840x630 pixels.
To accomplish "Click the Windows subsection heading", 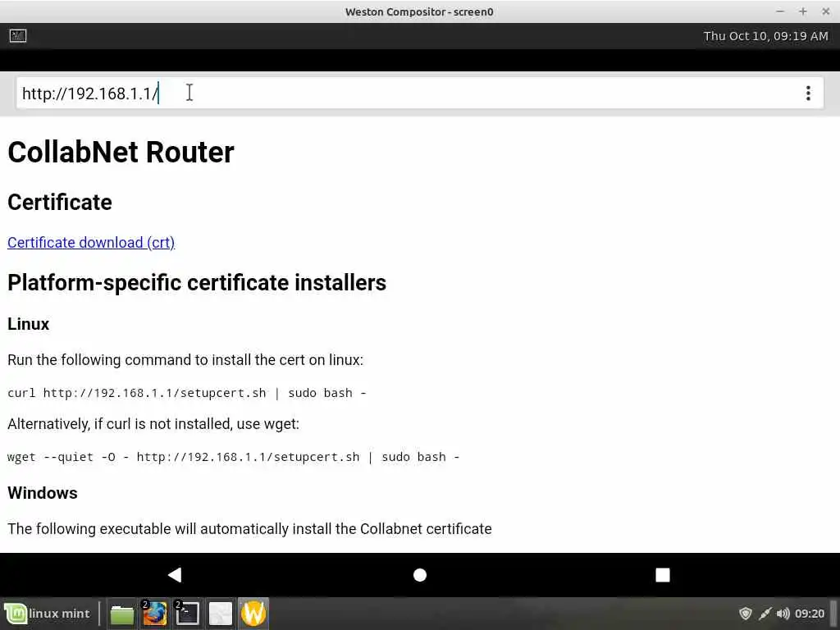I will coord(43,493).
